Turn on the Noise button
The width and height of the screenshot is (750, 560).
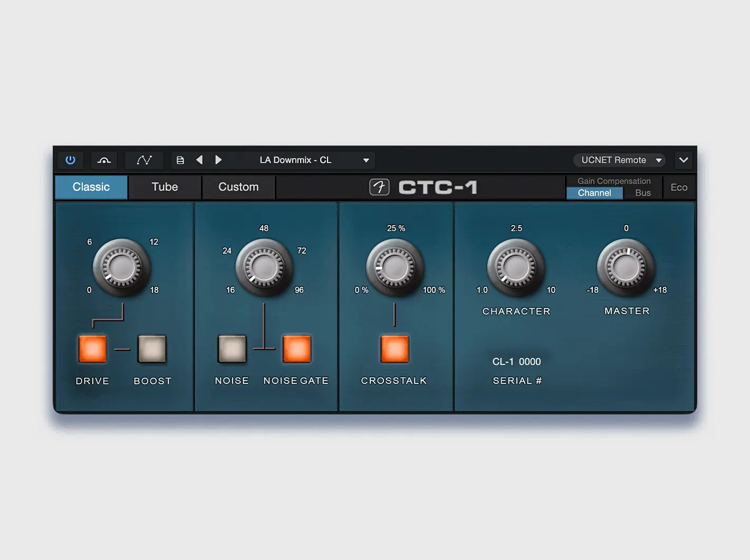pos(232,349)
